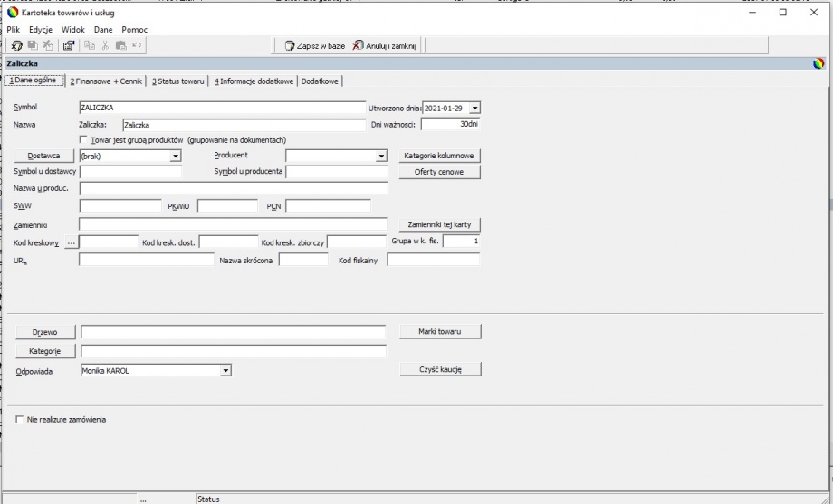Viewport: 833px width, 504px height.
Task: Click Kategorie kolumnowe button
Action: [439, 156]
